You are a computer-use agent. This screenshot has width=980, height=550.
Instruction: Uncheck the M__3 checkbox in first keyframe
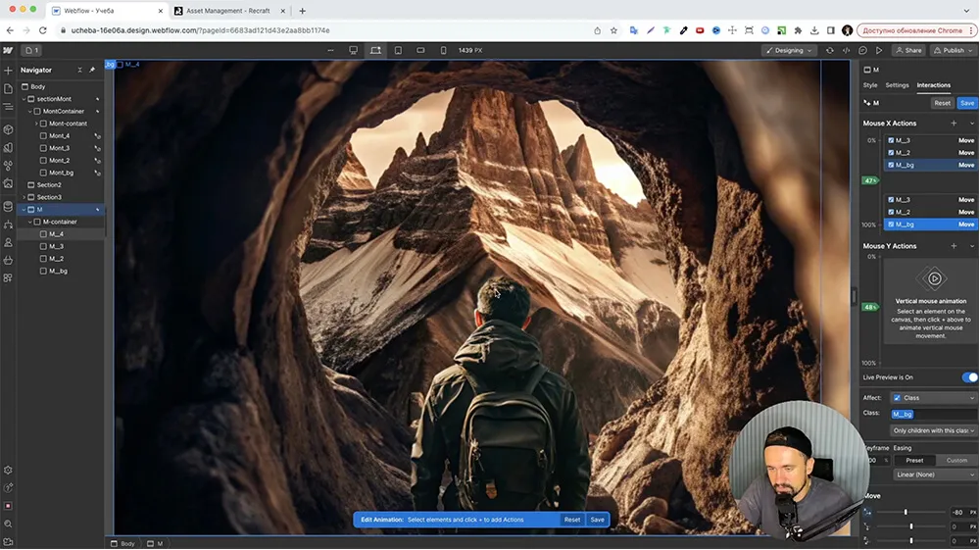coord(891,140)
